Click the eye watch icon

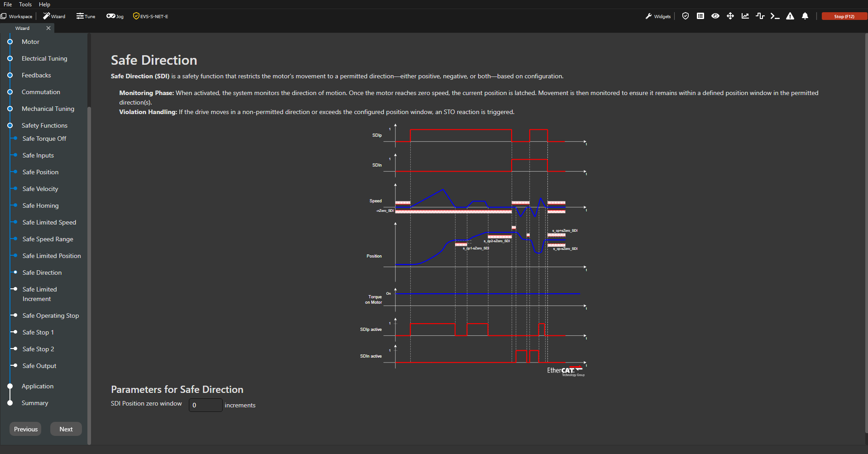click(x=715, y=16)
